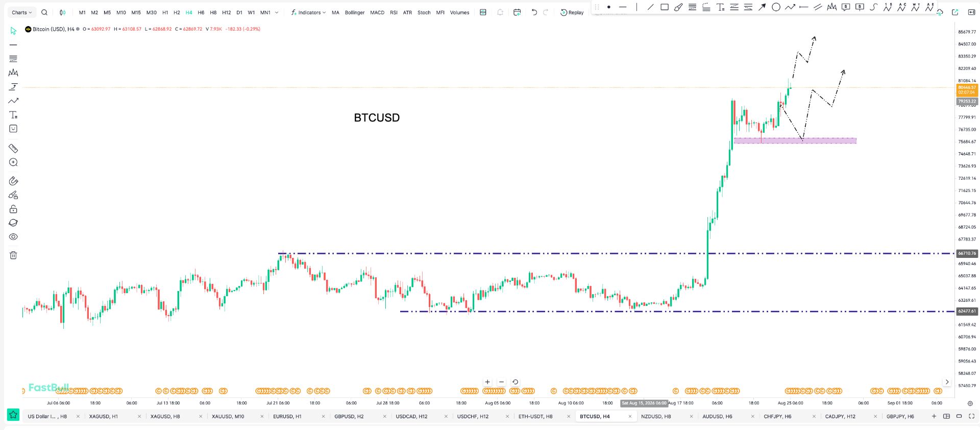Open the chart template layout icon

point(483,12)
